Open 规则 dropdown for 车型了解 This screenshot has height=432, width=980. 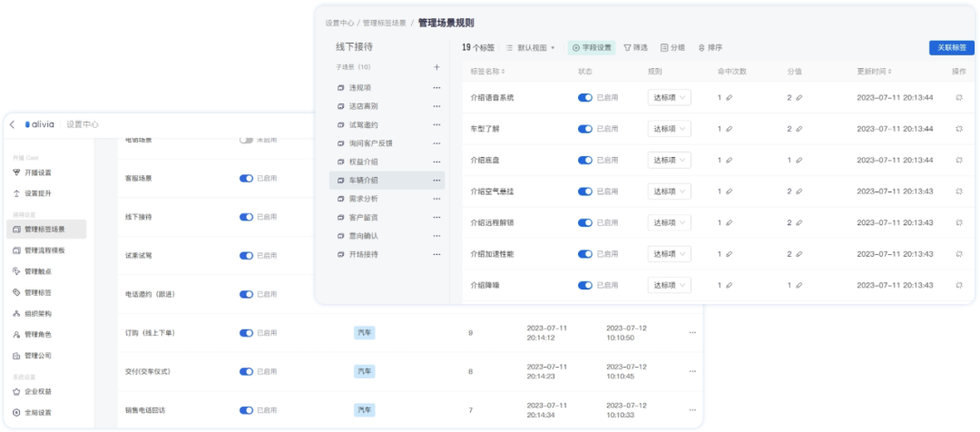tap(670, 129)
